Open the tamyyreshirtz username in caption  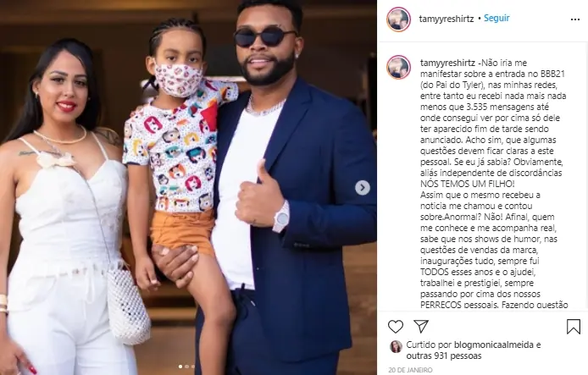(447, 63)
